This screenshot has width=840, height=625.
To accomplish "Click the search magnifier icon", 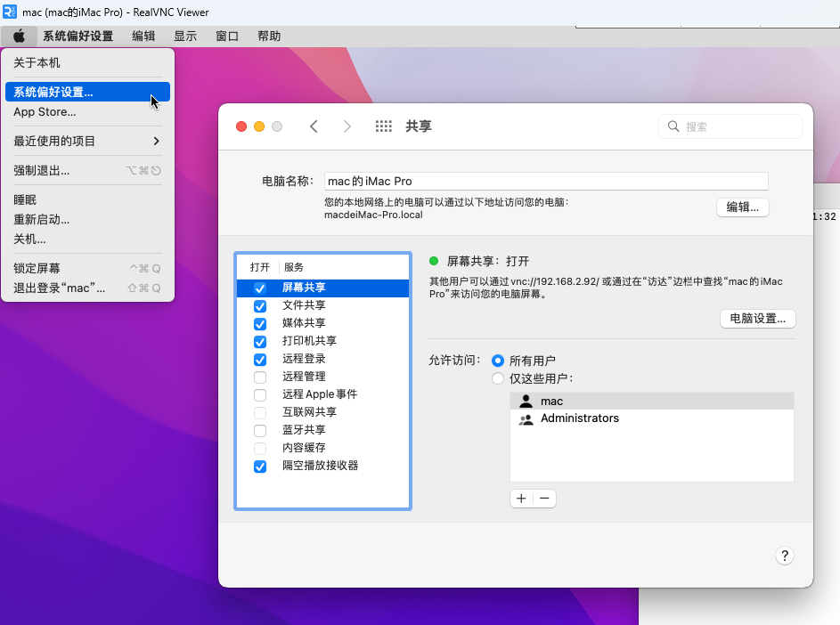I will click(673, 126).
